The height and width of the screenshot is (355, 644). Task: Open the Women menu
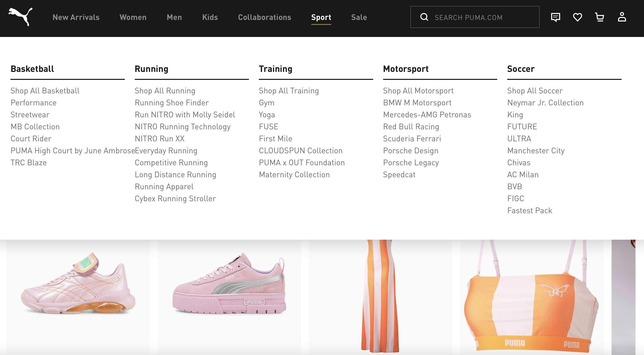(x=133, y=17)
